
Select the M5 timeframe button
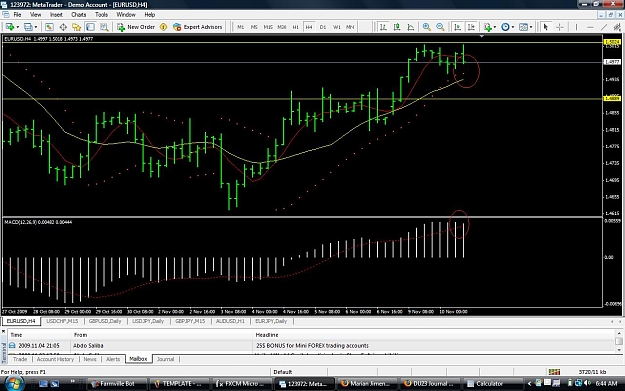point(254,27)
